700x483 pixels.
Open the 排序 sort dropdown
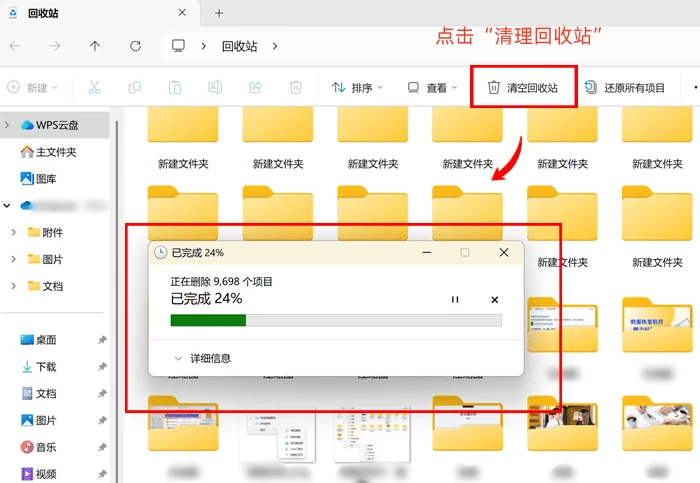click(x=357, y=87)
